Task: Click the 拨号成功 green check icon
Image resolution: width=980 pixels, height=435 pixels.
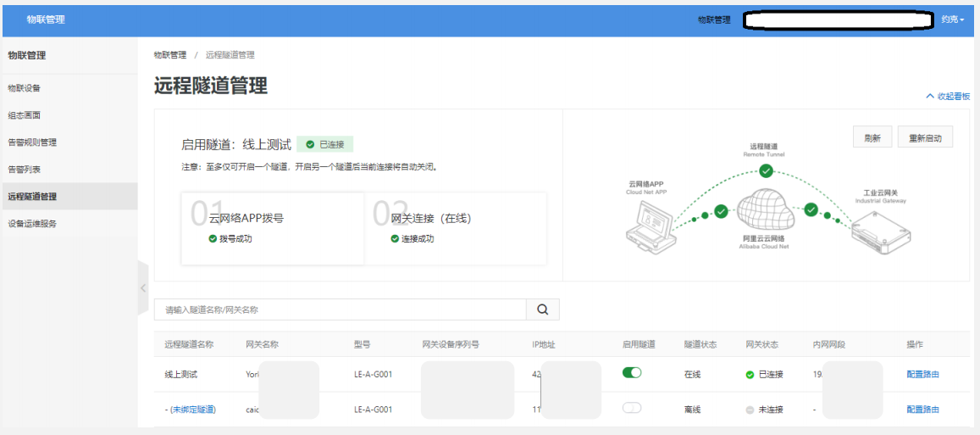Action: [x=213, y=239]
